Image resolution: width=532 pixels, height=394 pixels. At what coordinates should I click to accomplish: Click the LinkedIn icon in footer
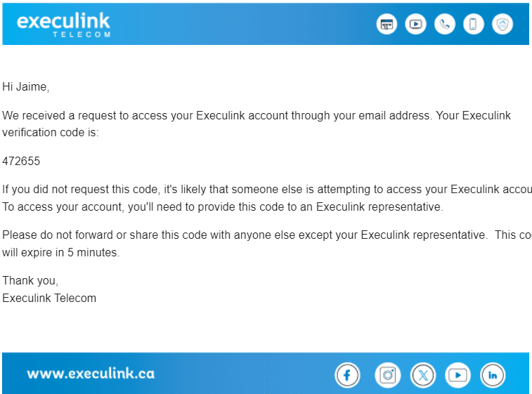point(493,375)
